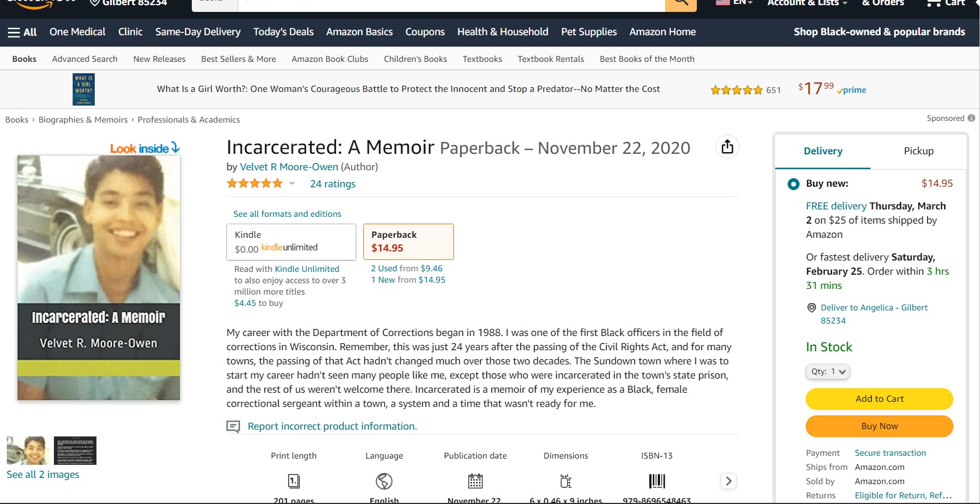Switch to the Pickup tab
The width and height of the screenshot is (980, 504).
pyautogui.click(x=918, y=151)
